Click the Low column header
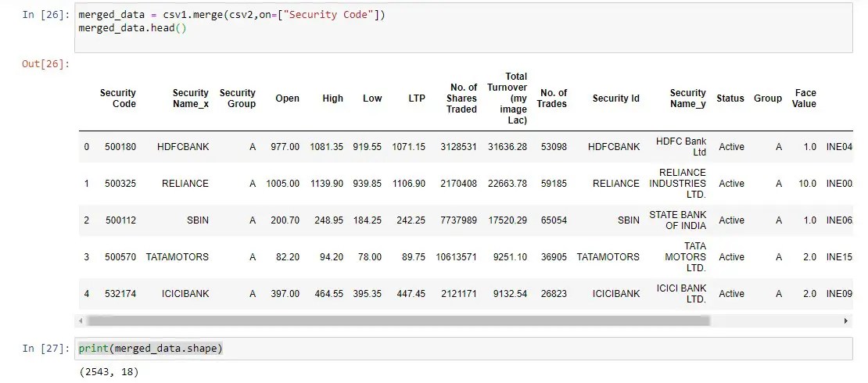868x383 pixels. pyautogui.click(x=372, y=98)
